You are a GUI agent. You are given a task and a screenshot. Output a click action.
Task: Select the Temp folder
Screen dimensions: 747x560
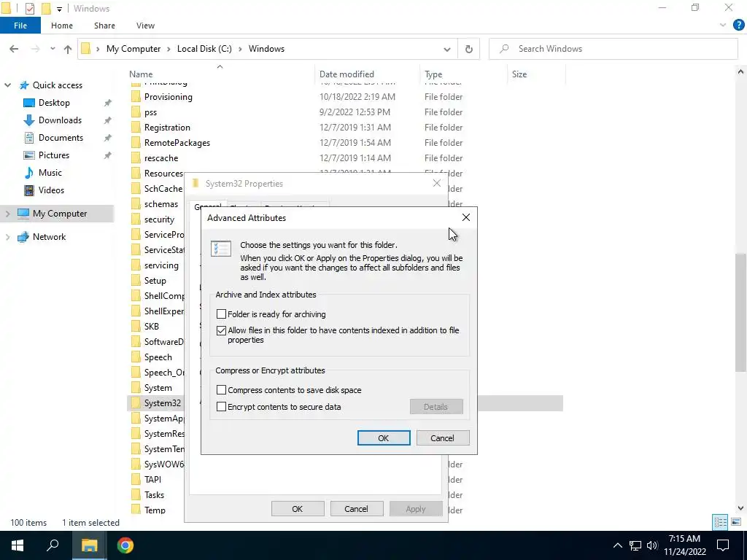(155, 510)
